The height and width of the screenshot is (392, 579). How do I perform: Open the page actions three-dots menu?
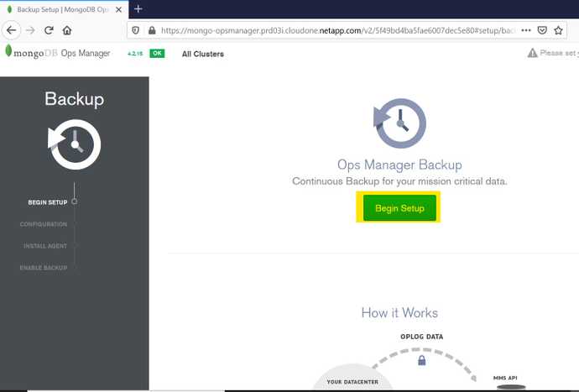(x=526, y=30)
